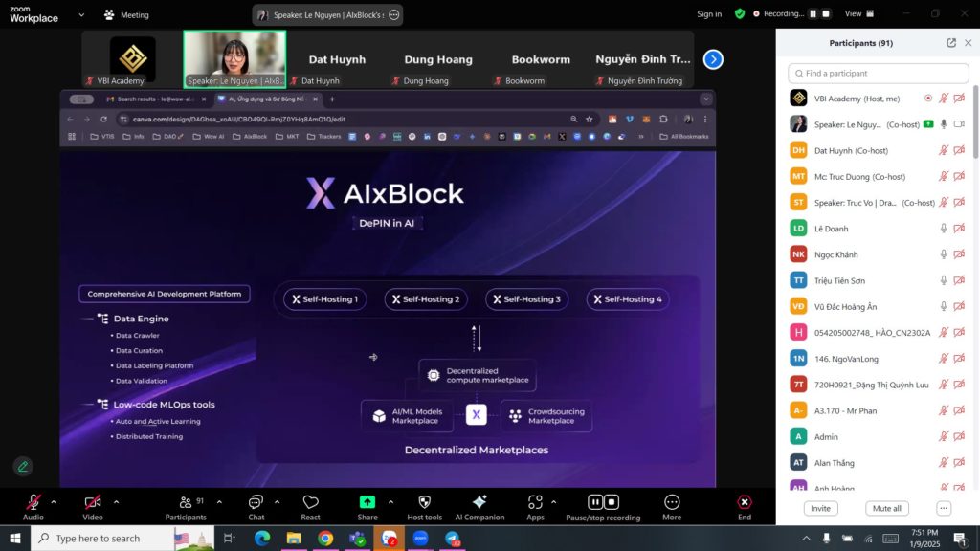Open the Participants panel icon in toolbar

click(186, 502)
